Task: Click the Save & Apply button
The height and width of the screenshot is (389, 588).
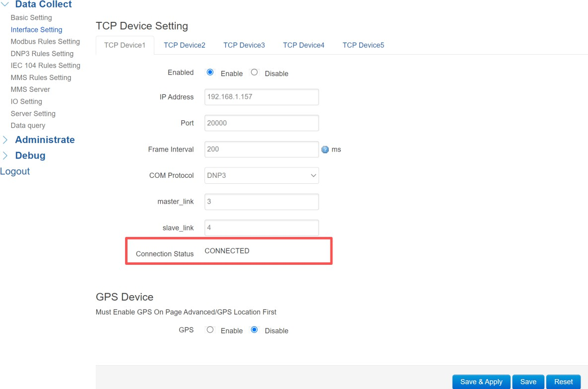Action: (481, 382)
